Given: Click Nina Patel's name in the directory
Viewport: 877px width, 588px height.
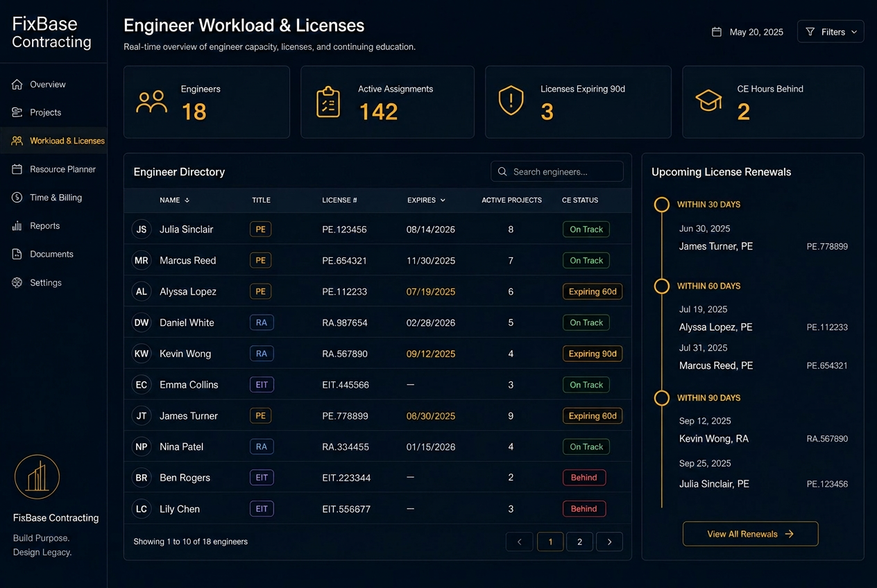Looking at the screenshot, I should 181,447.
